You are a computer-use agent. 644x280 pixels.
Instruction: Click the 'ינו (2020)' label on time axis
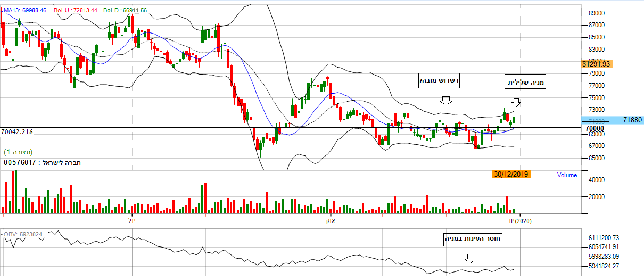(x=519, y=220)
